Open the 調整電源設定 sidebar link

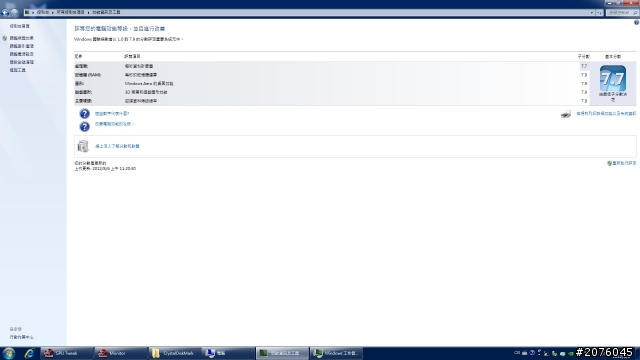(22, 54)
